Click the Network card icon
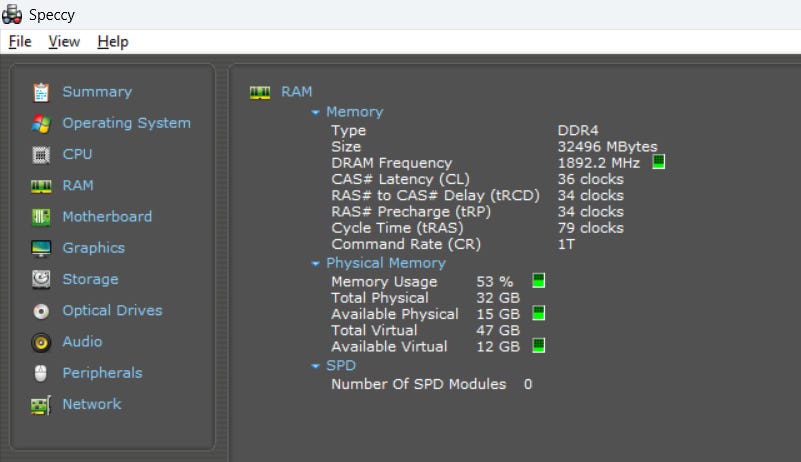 [x=41, y=405]
